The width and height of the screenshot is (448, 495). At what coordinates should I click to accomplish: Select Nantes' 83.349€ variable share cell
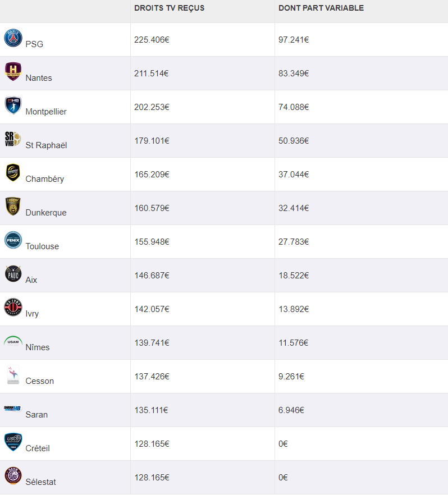361,73
